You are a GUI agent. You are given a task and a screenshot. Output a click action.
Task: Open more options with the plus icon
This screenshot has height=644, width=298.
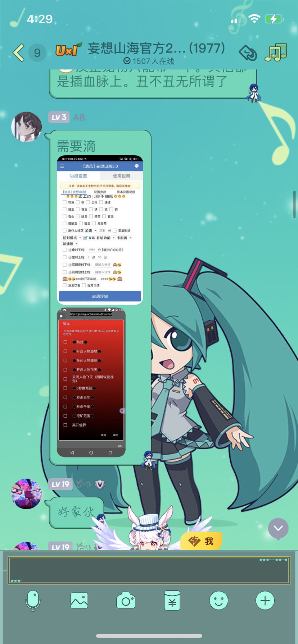click(265, 600)
